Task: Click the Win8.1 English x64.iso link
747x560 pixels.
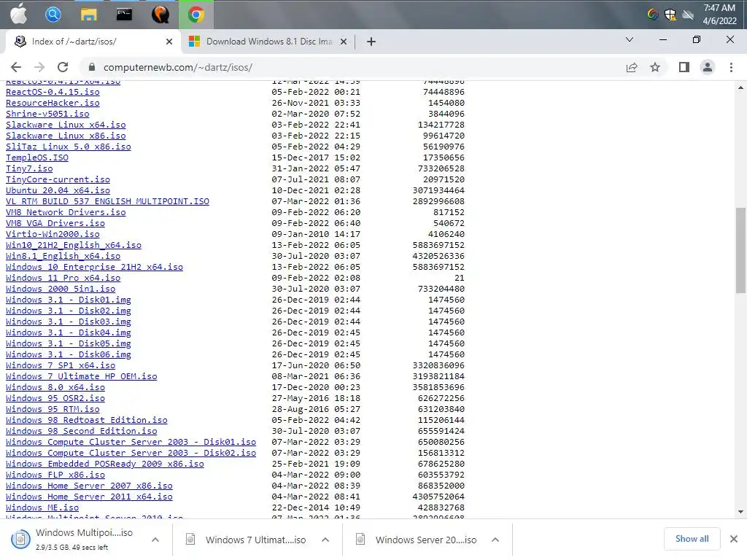Action: click(63, 256)
